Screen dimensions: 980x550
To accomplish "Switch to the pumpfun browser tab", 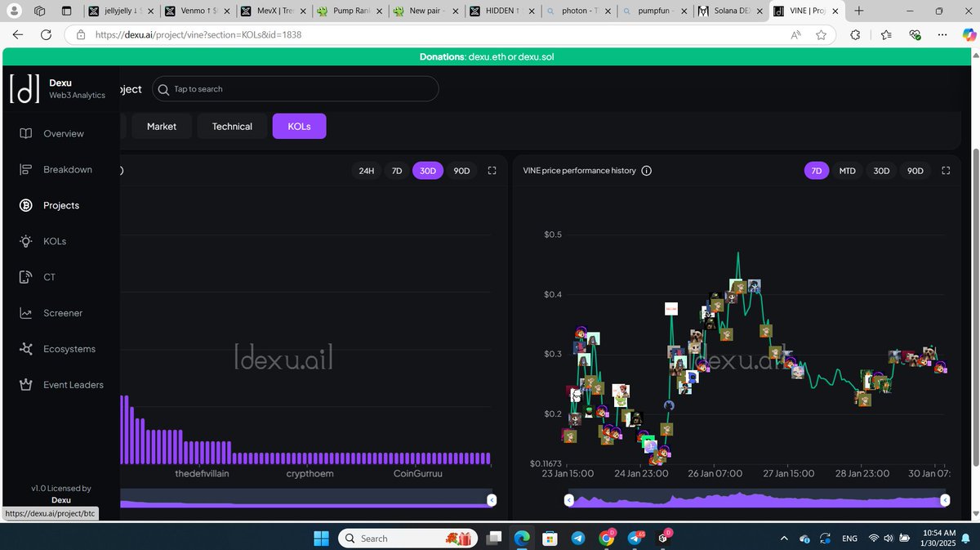I will pyautogui.click(x=654, y=11).
